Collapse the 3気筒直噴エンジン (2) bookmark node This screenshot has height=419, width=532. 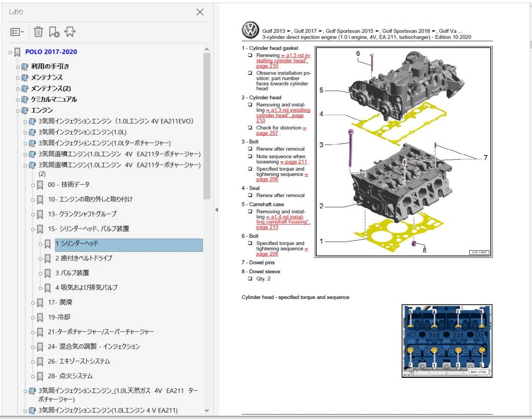25,166
